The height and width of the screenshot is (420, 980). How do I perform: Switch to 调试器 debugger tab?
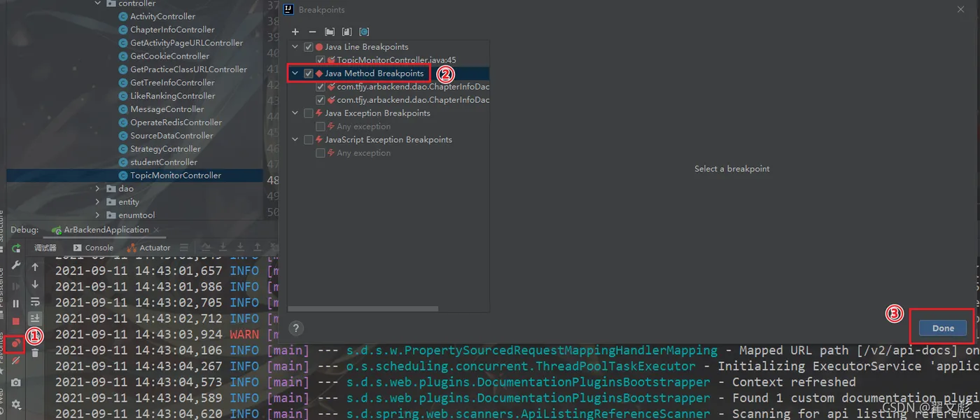45,248
